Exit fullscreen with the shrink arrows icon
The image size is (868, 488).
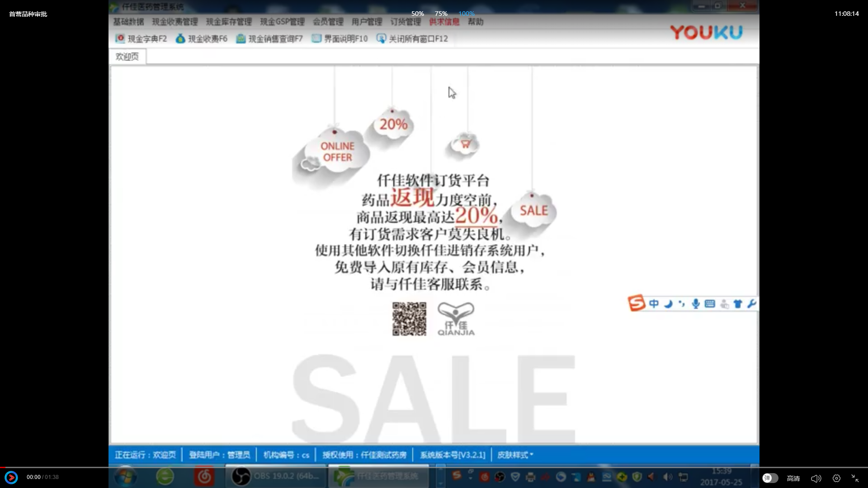pyautogui.click(x=855, y=478)
